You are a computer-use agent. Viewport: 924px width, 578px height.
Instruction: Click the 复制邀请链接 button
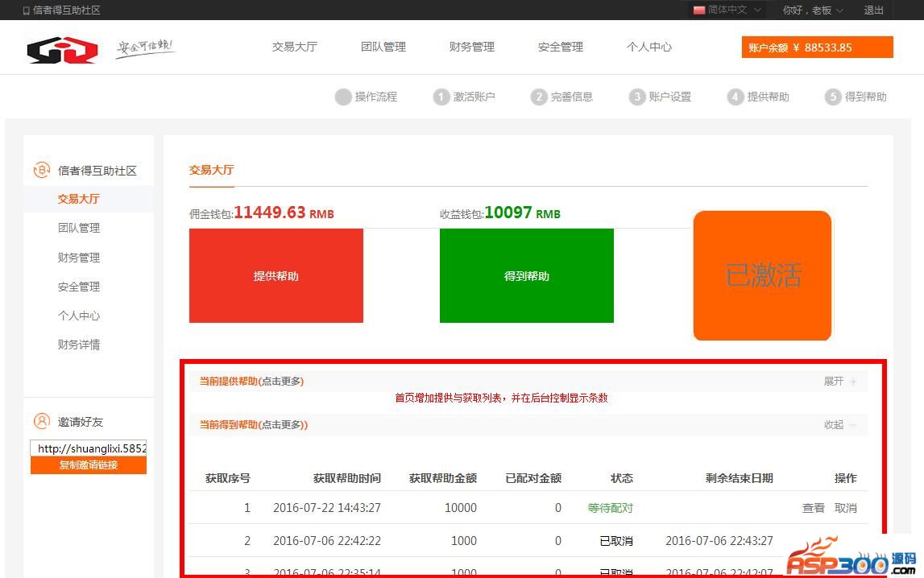point(89,465)
